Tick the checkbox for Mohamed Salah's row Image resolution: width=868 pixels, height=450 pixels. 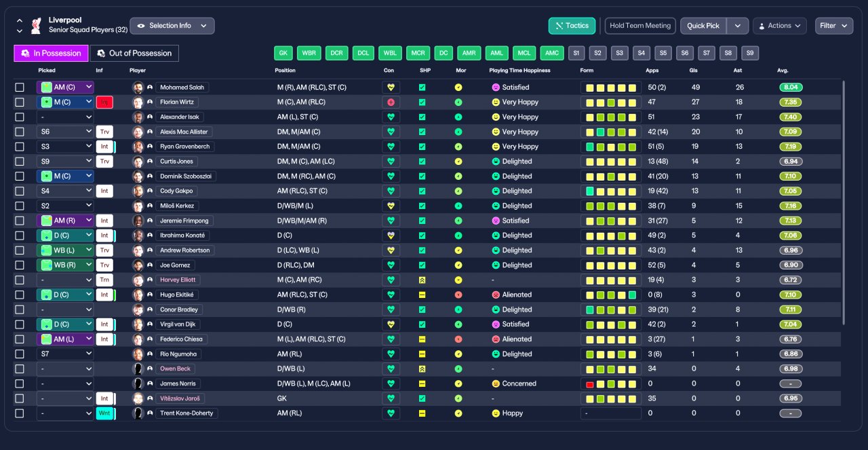pyautogui.click(x=20, y=88)
